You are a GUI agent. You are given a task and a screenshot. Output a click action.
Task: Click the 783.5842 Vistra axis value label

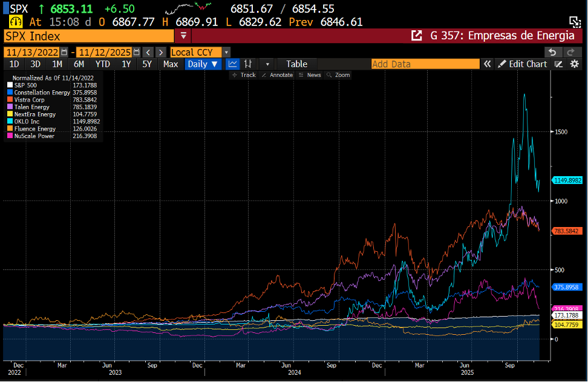point(567,231)
